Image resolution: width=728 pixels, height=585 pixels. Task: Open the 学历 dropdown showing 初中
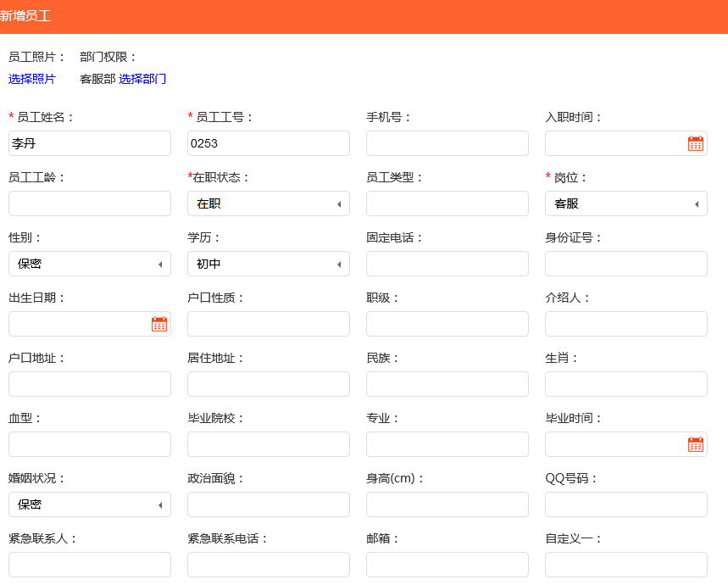click(268, 264)
